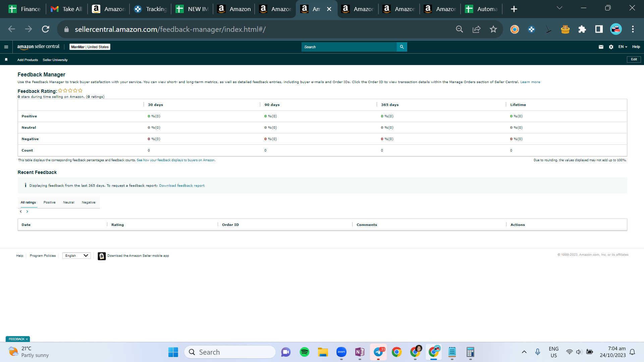Click the browser address bar URL
Viewport: 644px width, 362px height.
(170, 29)
